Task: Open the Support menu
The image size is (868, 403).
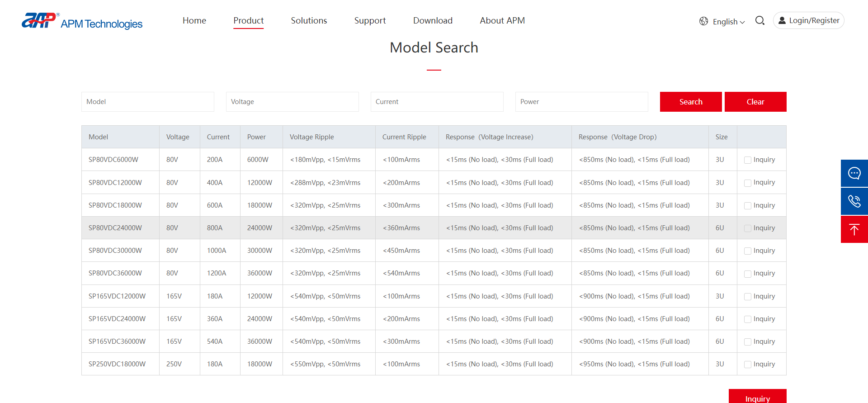Action: (370, 21)
